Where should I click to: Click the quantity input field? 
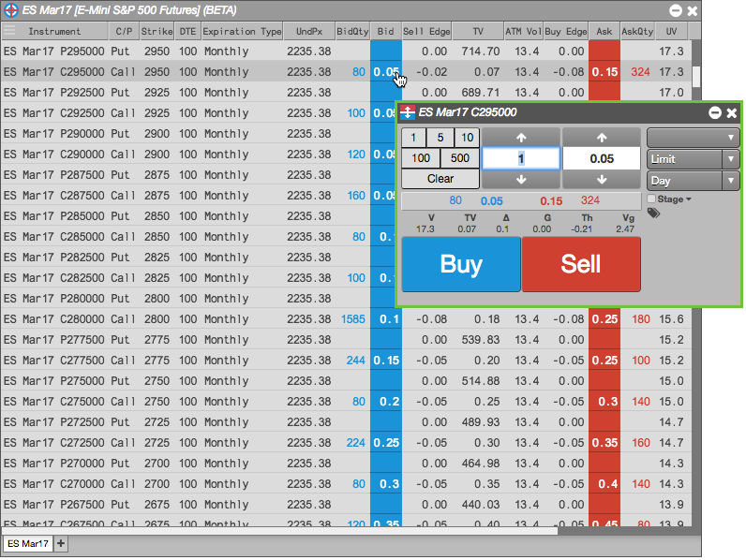pos(521,158)
